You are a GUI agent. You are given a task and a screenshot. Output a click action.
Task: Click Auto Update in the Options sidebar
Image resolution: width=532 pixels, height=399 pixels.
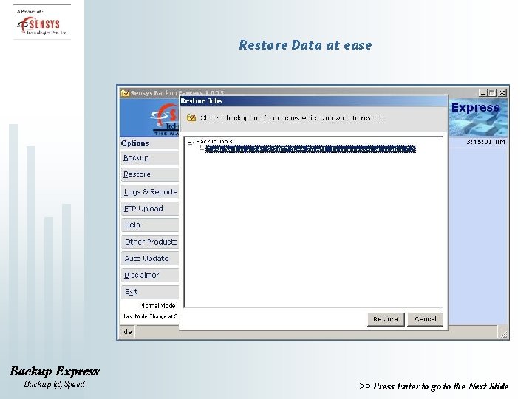point(150,259)
